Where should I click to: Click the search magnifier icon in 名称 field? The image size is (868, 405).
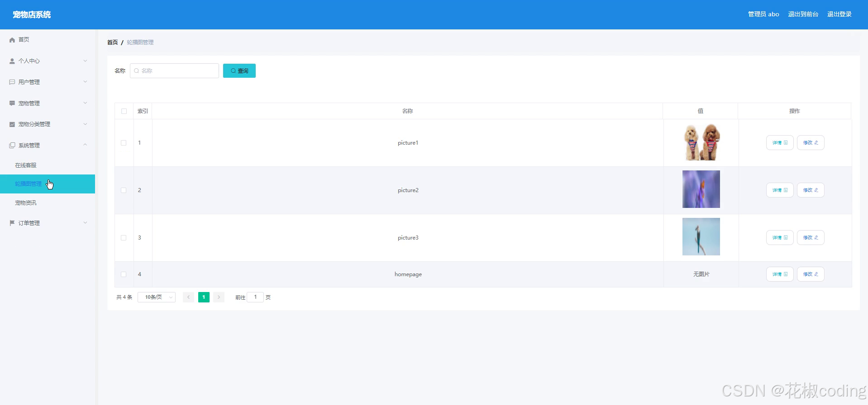(x=136, y=71)
